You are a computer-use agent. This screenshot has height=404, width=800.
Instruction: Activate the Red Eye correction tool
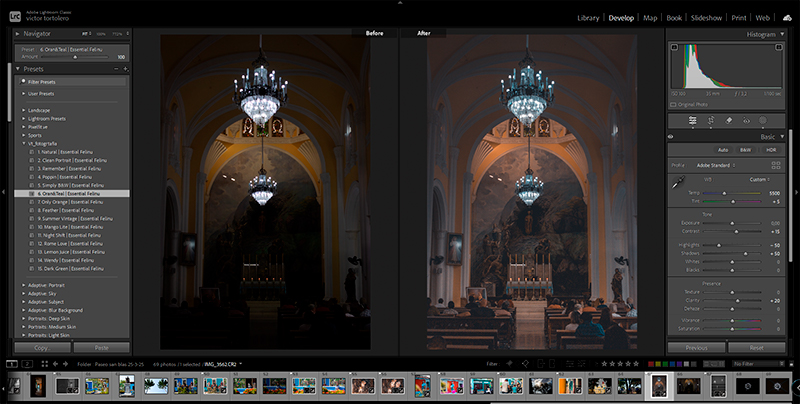pyautogui.click(x=746, y=120)
